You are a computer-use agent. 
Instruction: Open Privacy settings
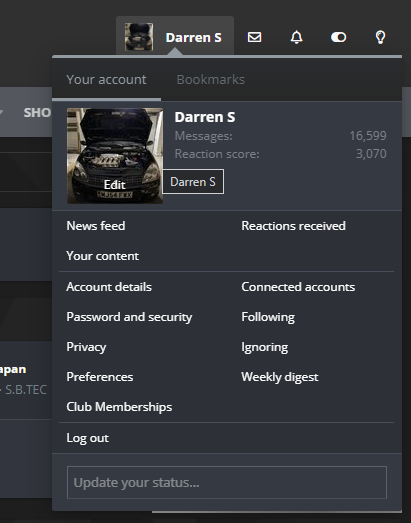point(86,347)
